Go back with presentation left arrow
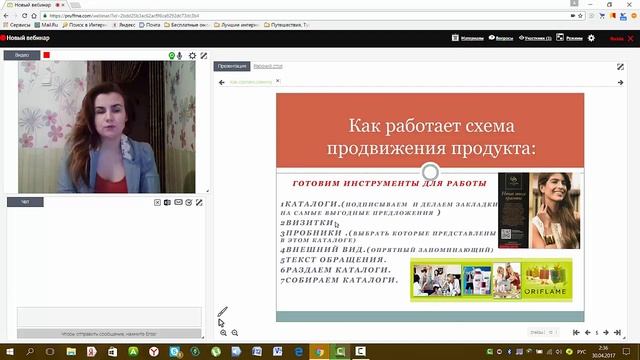The width and height of the screenshot is (640, 360). click(222, 82)
